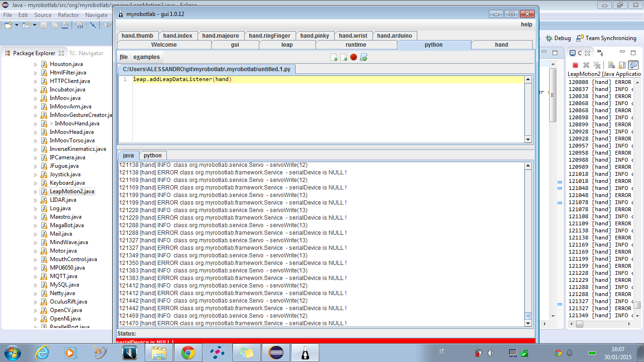Switch to the Navigator view tab
644x362 pixels.
pyautogui.click(x=87, y=53)
